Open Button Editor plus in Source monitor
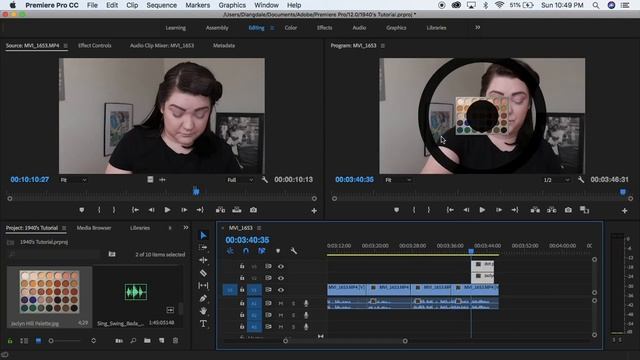 (314, 211)
